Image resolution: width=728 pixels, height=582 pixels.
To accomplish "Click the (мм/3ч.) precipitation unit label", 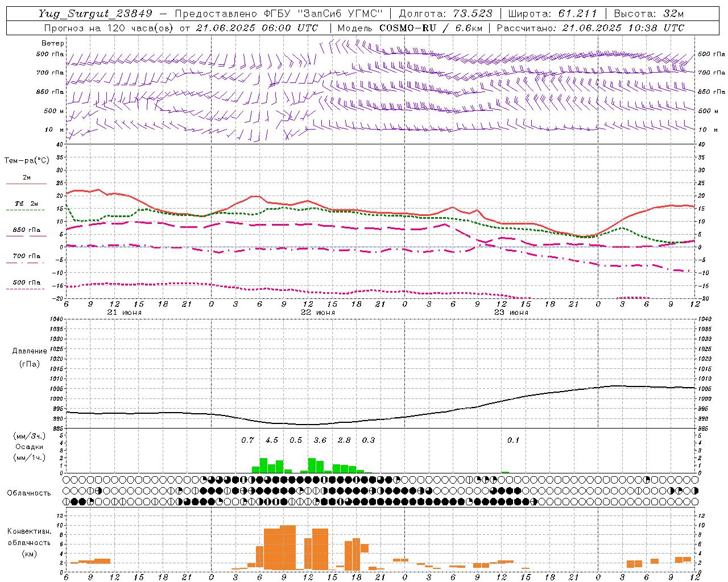I will coord(30,436).
